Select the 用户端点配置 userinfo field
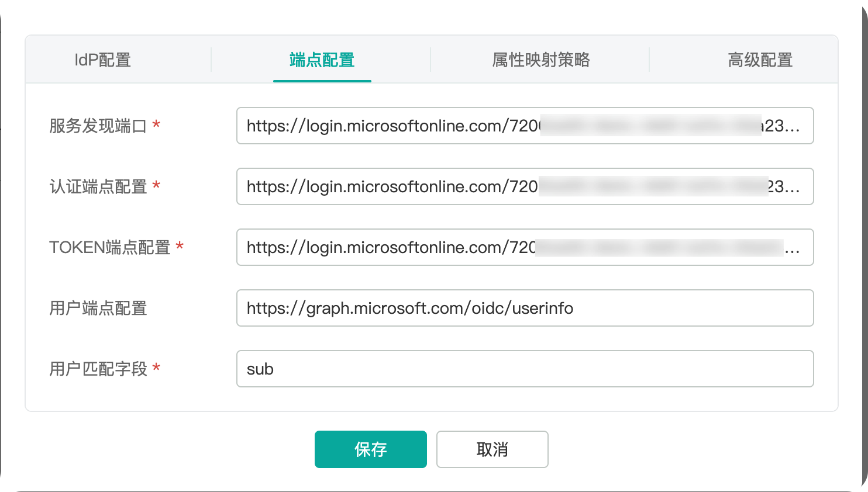The height and width of the screenshot is (492, 868). coord(525,308)
